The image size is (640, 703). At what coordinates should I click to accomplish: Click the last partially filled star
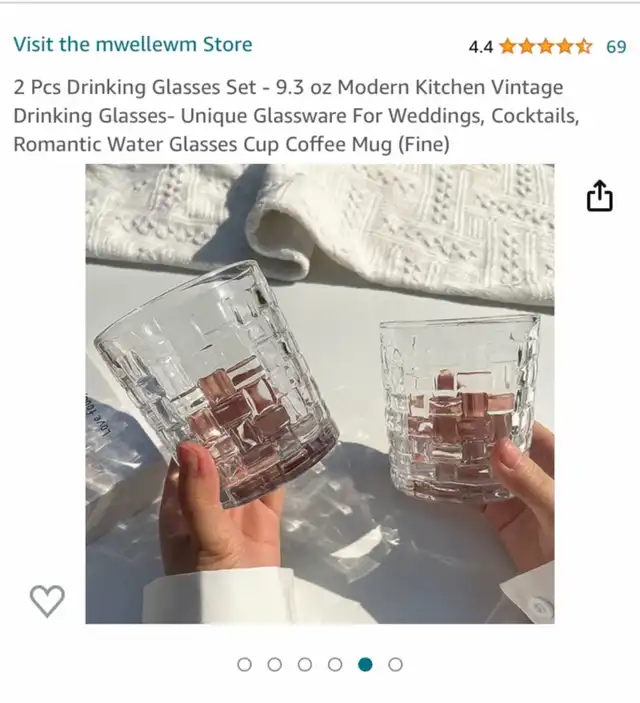pos(583,46)
